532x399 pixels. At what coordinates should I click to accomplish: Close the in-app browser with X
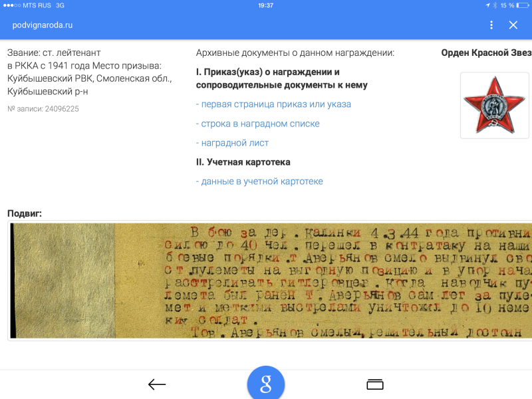tap(513, 25)
